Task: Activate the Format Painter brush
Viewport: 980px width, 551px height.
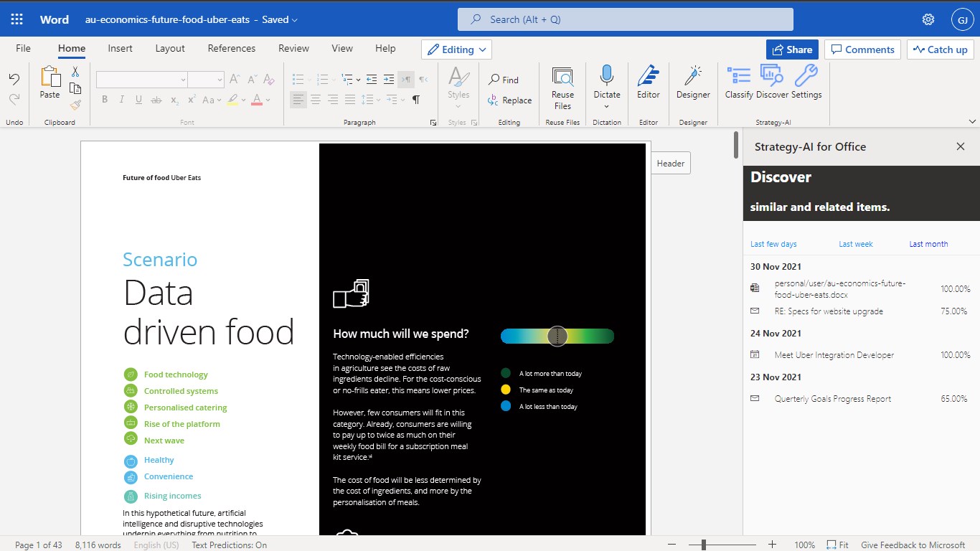Action: pos(75,105)
